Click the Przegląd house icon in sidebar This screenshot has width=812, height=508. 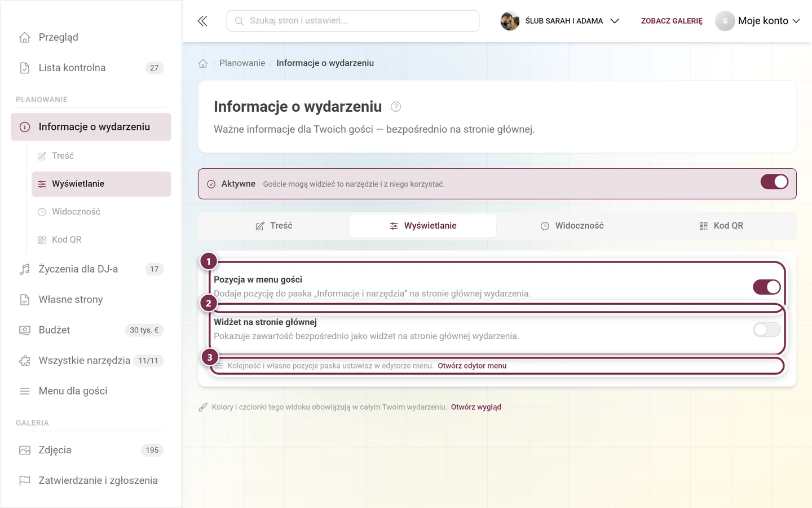tap(25, 37)
